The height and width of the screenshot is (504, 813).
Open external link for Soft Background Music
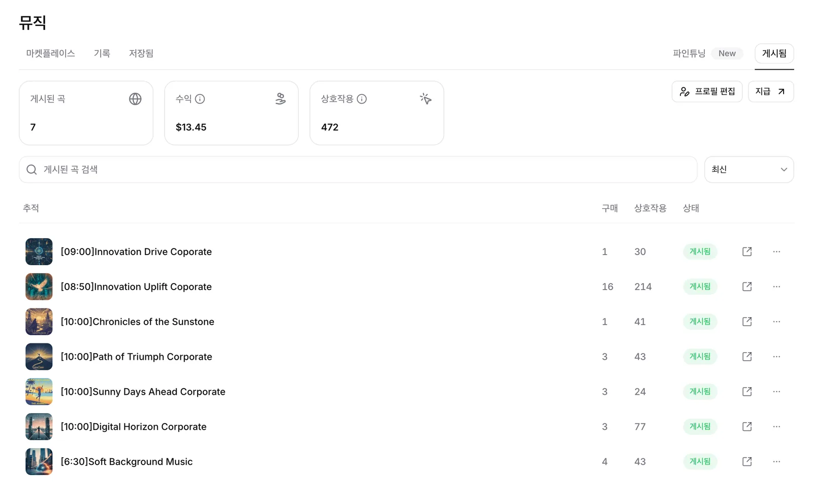coord(746,461)
